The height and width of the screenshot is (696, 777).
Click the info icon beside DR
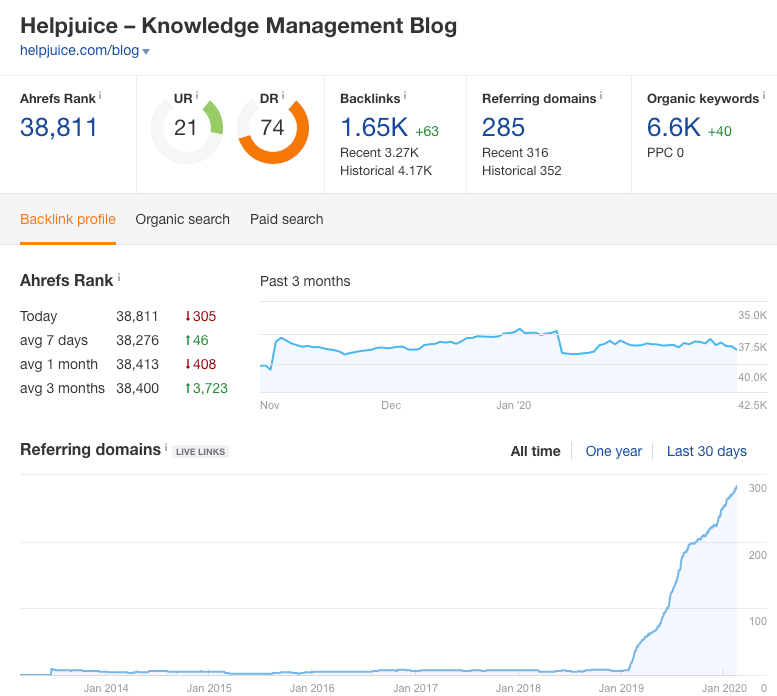pyautogui.click(x=283, y=96)
